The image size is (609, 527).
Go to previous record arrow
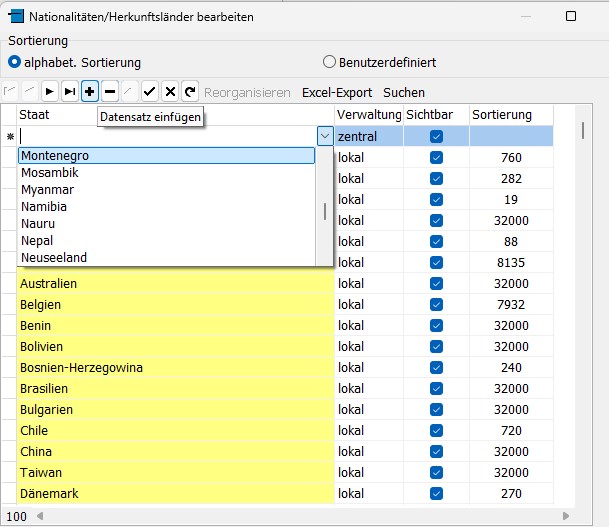[30, 92]
